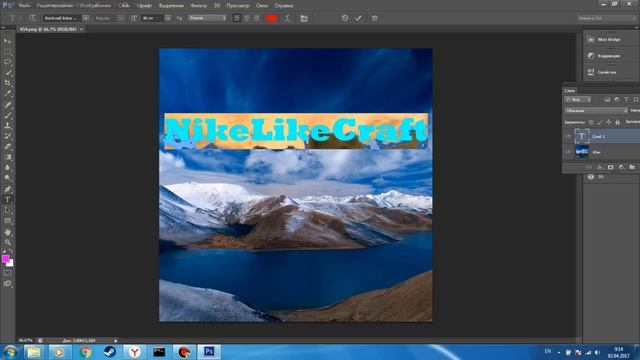Select the Blur tool
The image size is (640, 360).
[7, 168]
